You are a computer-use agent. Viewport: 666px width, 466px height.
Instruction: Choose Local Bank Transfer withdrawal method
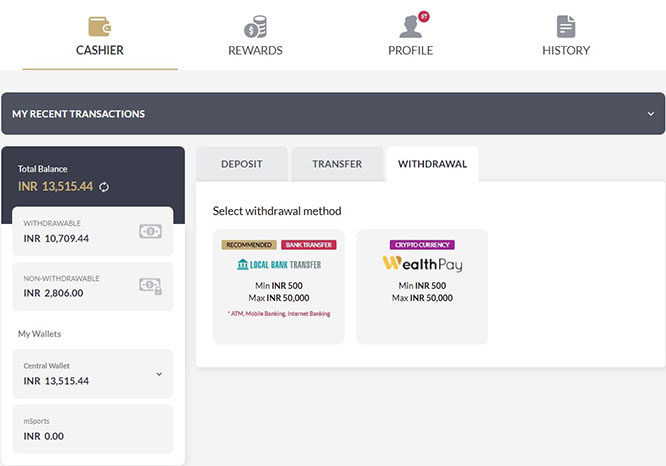pos(279,287)
